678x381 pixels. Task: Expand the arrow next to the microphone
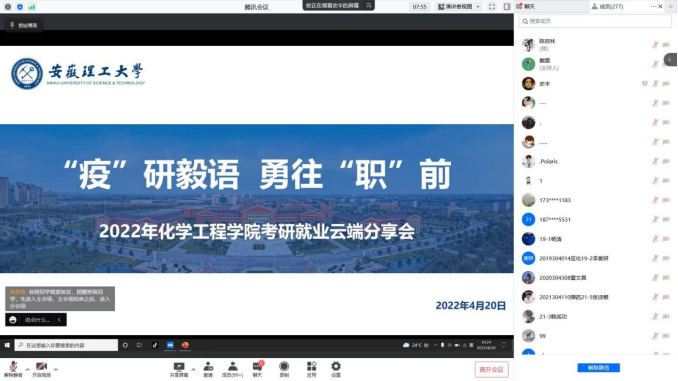click(28, 369)
